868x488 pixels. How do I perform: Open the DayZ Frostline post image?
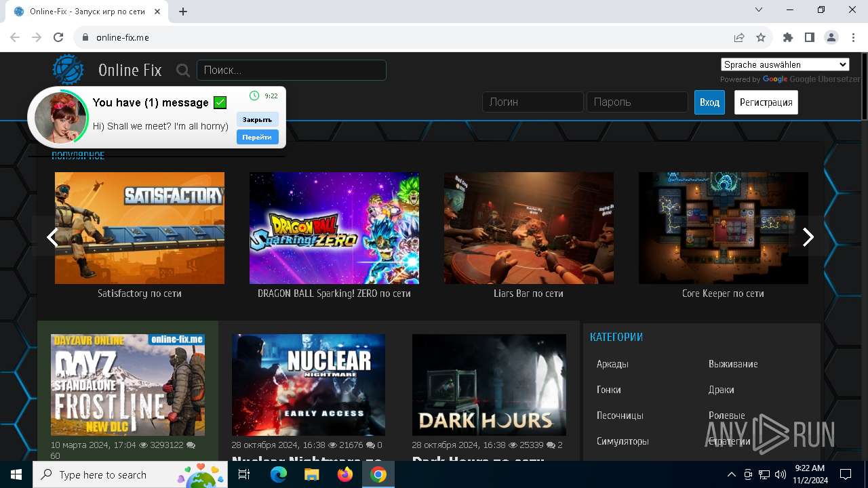coord(127,384)
